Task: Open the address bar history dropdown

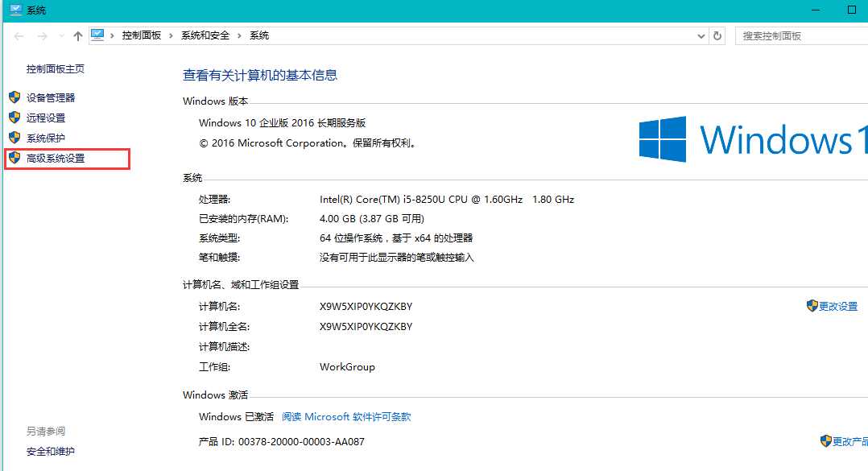Action: tap(701, 36)
